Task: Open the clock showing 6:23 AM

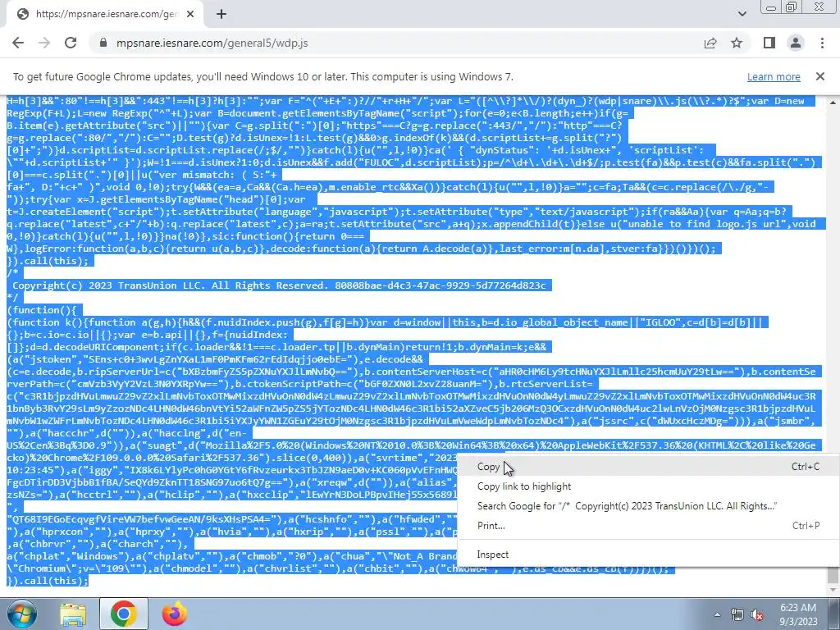Action: coord(798,614)
